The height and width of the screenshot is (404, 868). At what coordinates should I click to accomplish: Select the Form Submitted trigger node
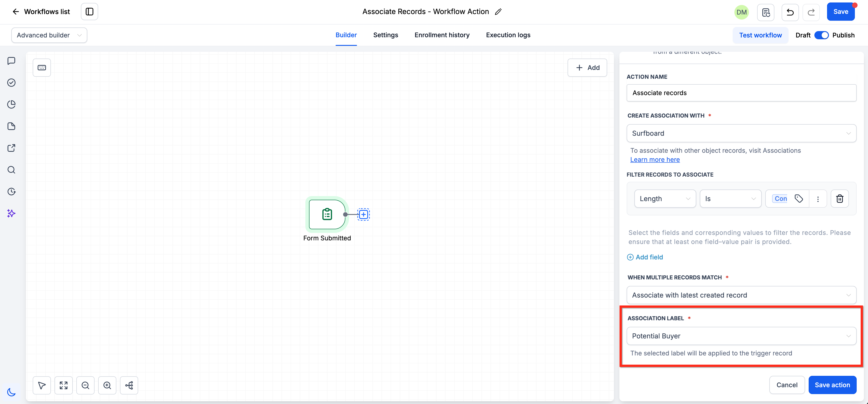(327, 214)
